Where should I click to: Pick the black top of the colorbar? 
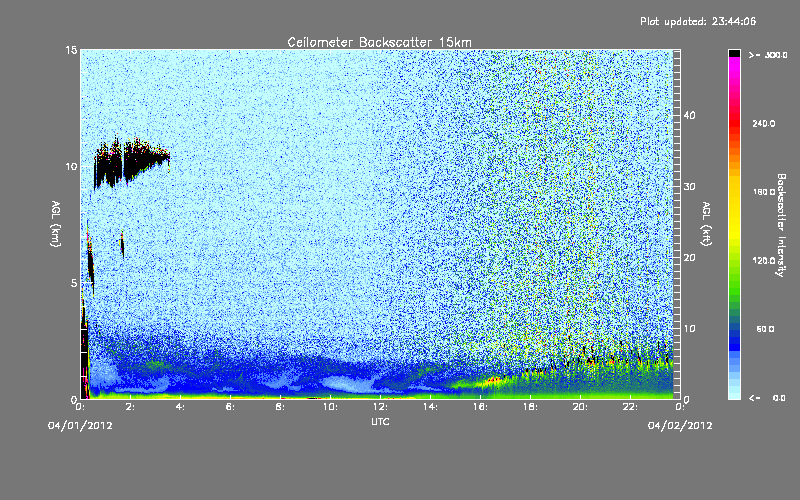[x=734, y=54]
